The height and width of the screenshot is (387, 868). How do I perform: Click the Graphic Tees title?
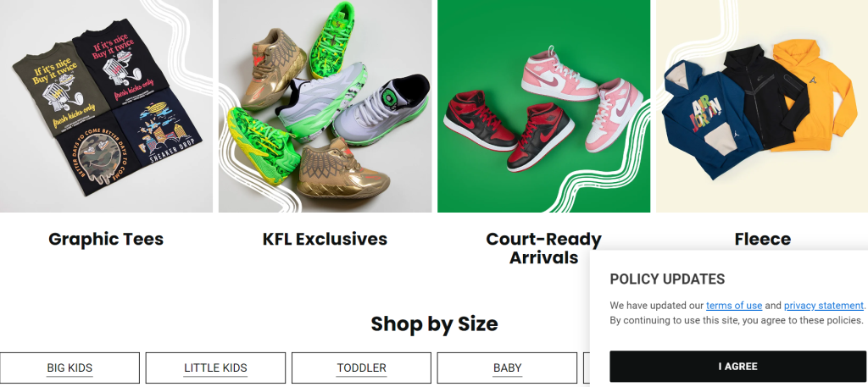106,240
